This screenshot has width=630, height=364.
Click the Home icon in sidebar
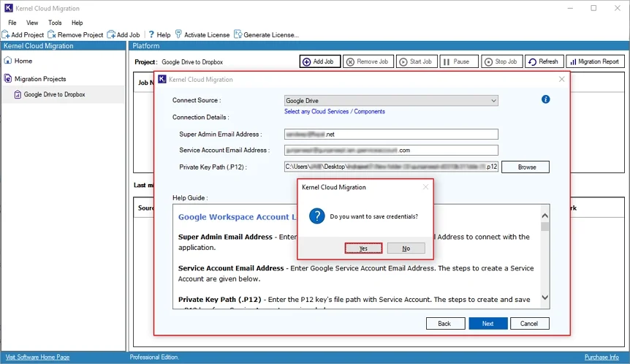pyautogui.click(x=8, y=61)
